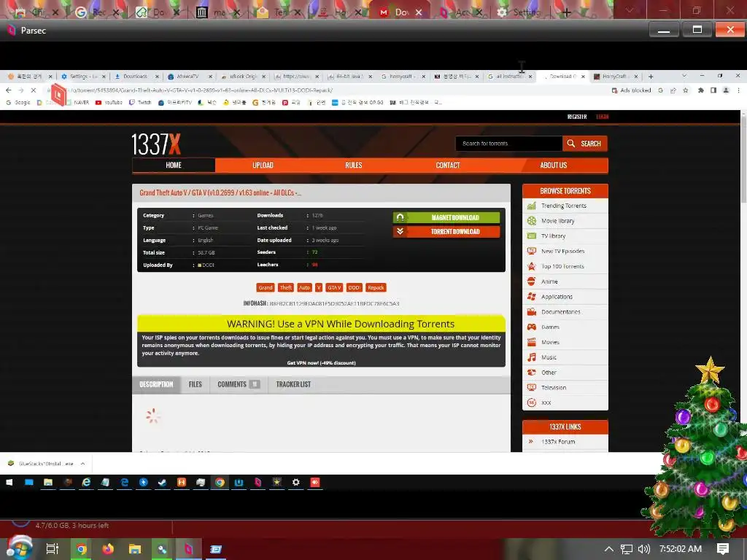Click the orange Torrent Download button
747x560 pixels.
point(446,232)
